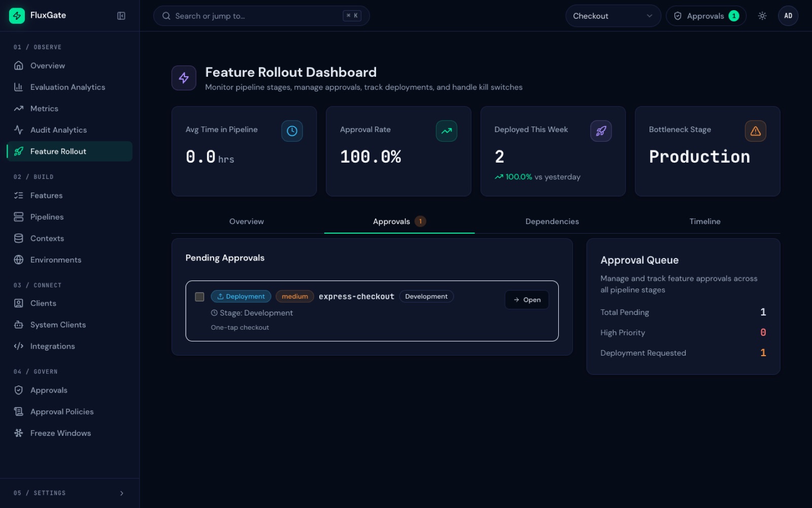Select the express-checkout approval checkbox
812x508 pixels.
(x=199, y=297)
